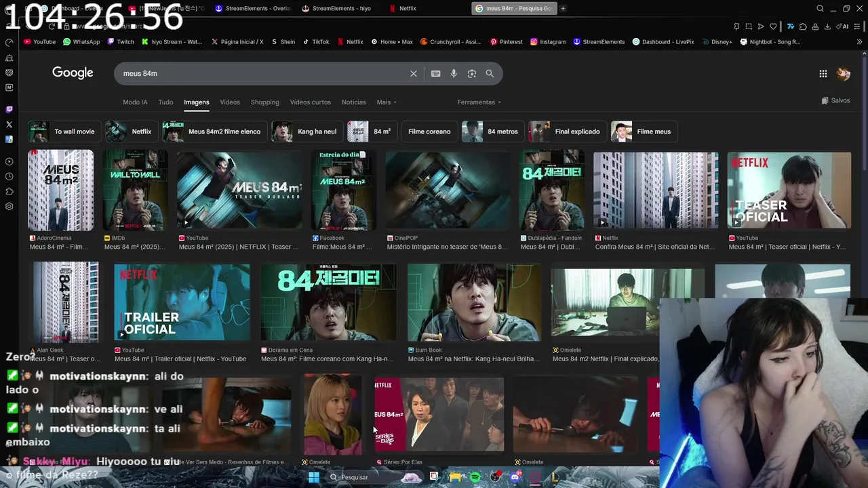Viewport: 868px width, 488px height.
Task: Open sidebar settings gear icon
Action: pos(9,206)
